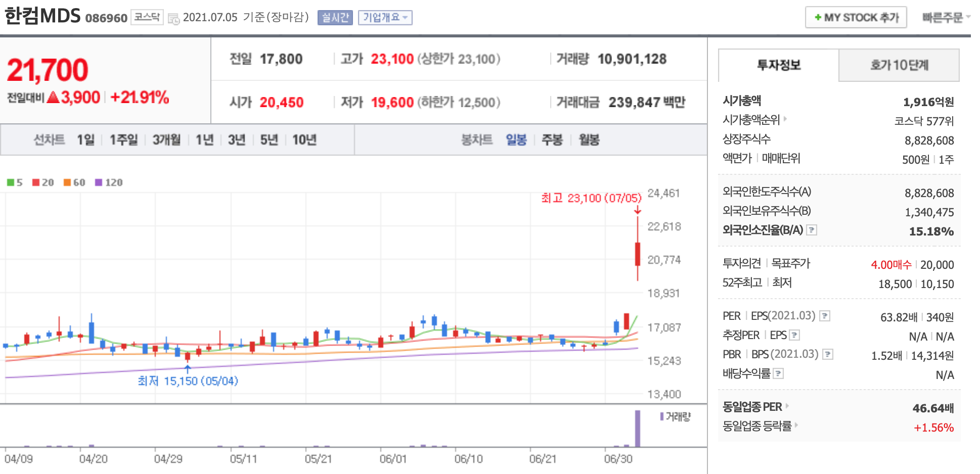
Task: Expand the 빠른주문 quick order dropdown
Action: (x=946, y=17)
